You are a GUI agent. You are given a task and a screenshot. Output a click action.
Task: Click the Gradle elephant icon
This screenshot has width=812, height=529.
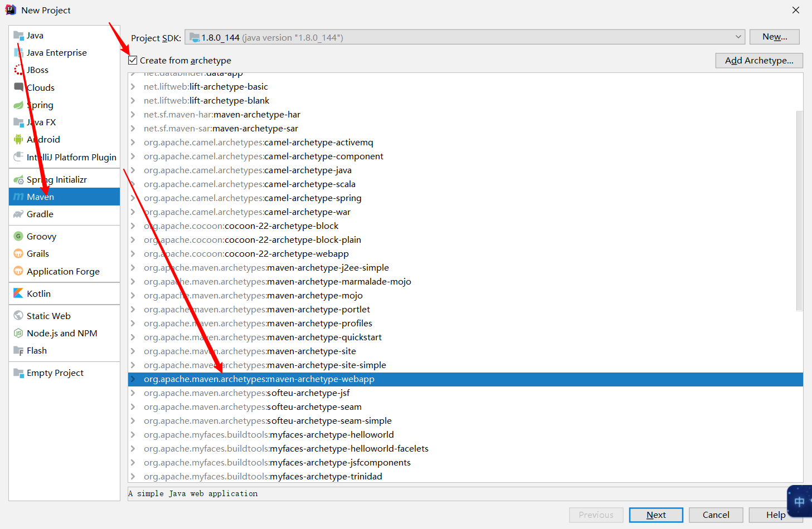(18, 214)
